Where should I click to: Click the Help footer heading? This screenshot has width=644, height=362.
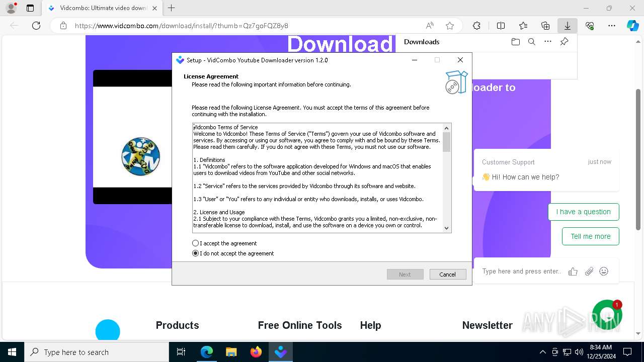(x=370, y=325)
